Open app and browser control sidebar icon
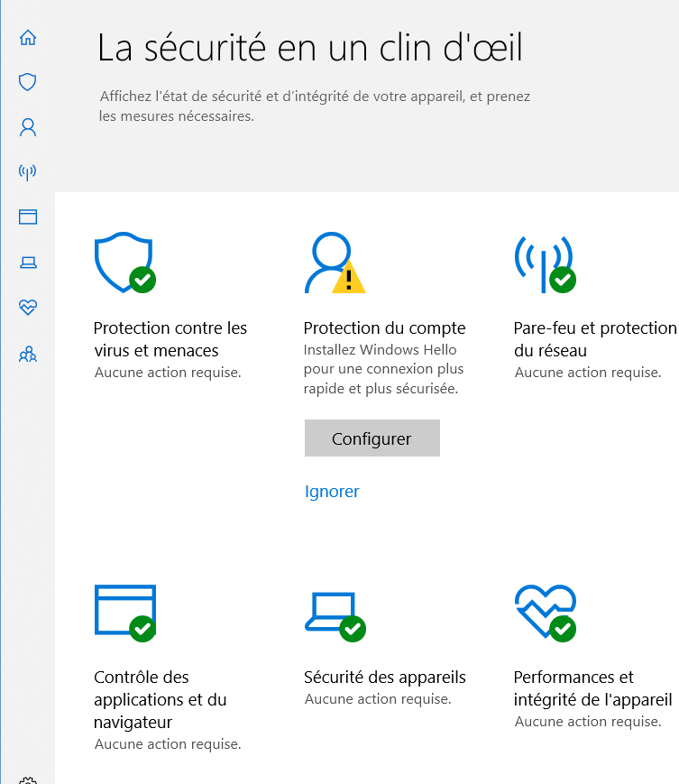This screenshot has height=784, width=679. (28, 217)
